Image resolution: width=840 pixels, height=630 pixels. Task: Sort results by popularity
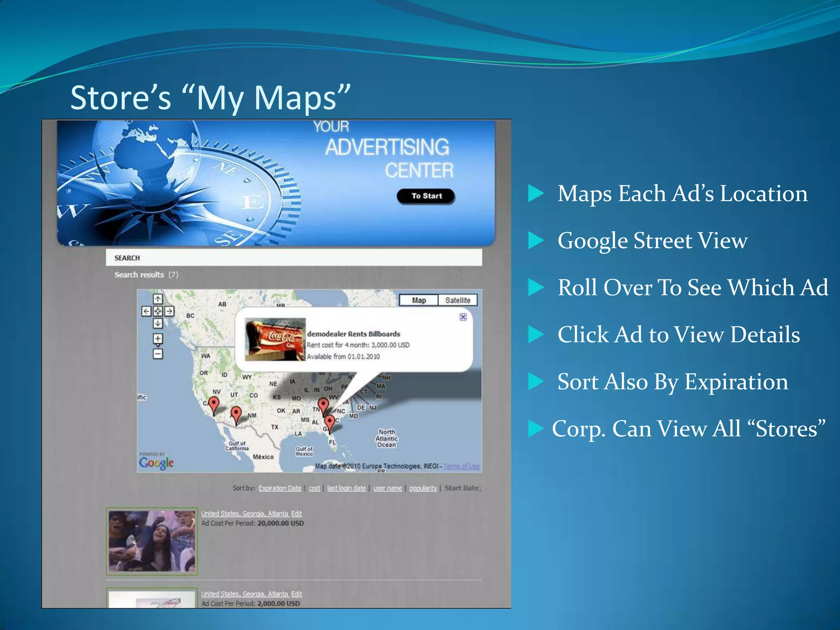(423, 488)
